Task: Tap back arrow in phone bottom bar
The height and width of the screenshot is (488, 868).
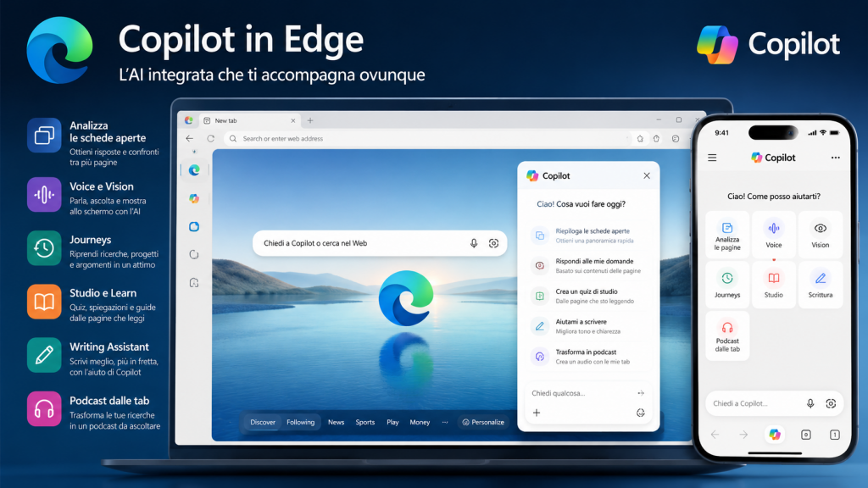Action: point(715,435)
